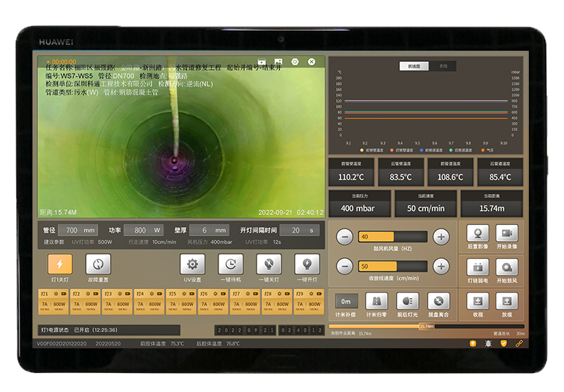Click the 故障重置 fault reset icon
This screenshot has width=564, height=392.
click(x=98, y=264)
